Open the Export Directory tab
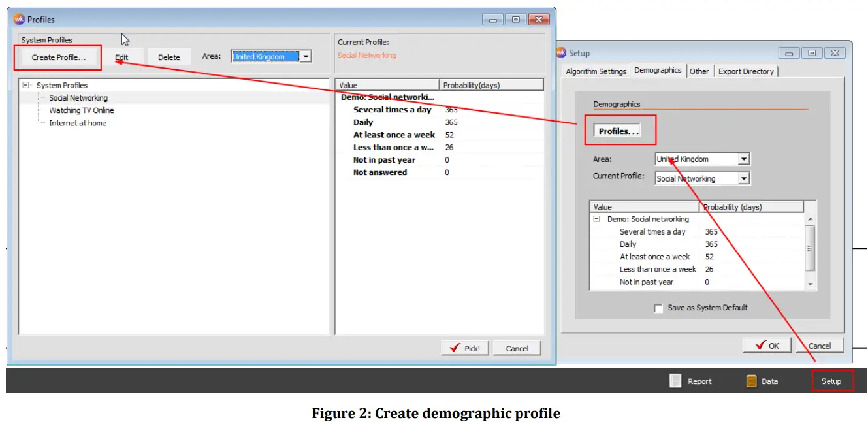The height and width of the screenshot is (422, 868). tap(746, 71)
